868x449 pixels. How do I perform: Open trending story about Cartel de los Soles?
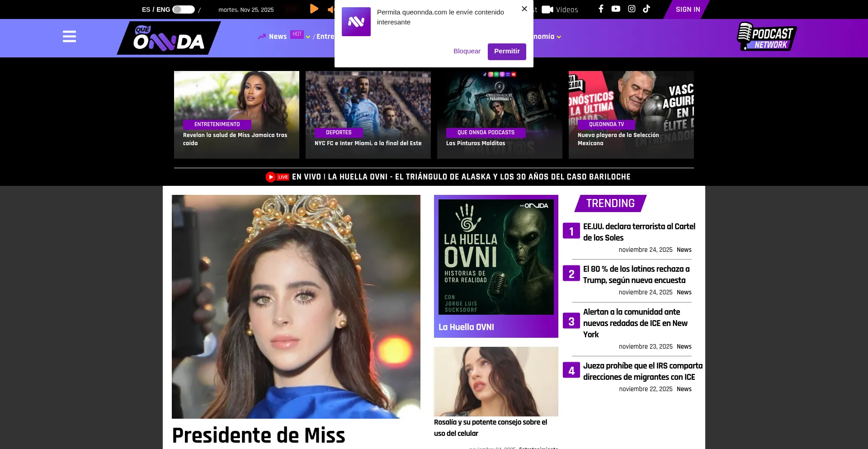pyautogui.click(x=639, y=232)
